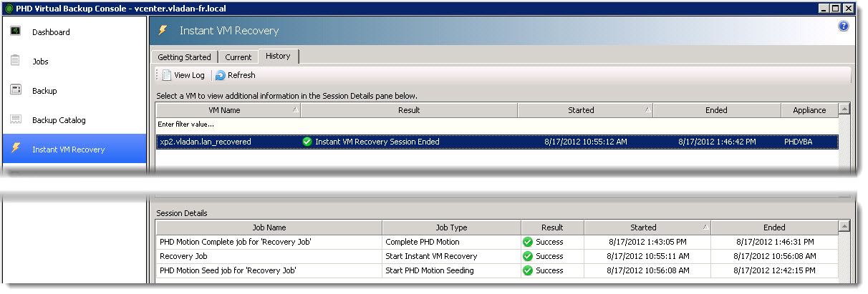Click the success icon in the Start PHD Motion Seeding row
The width and height of the screenshot is (868, 294).
(x=528, y=270)
